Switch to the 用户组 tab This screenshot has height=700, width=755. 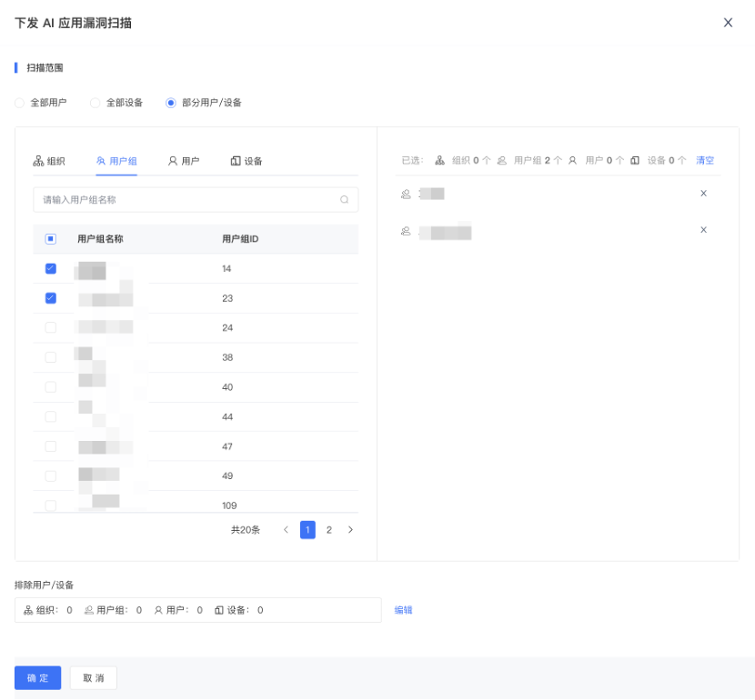[x=116, y=161]
